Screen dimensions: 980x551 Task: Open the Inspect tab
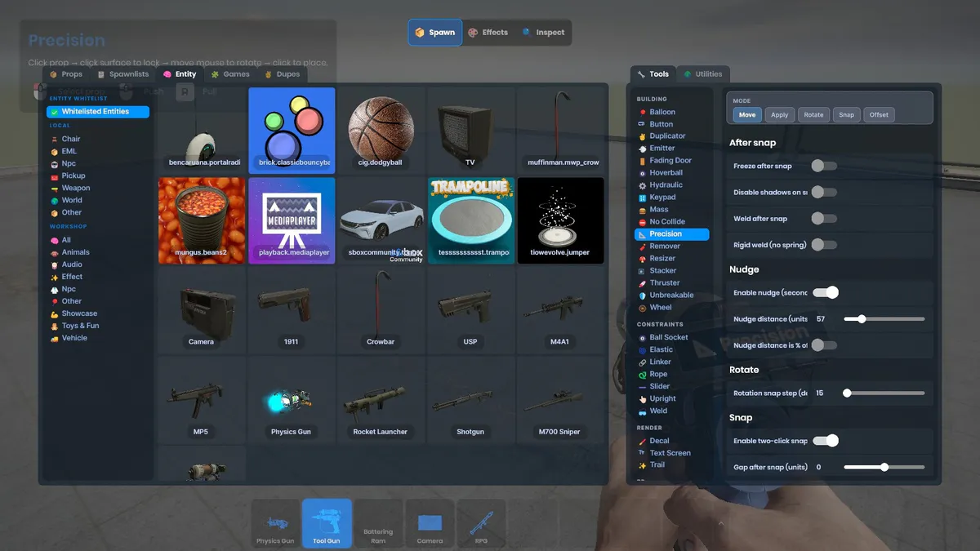(x=542, y=33)
